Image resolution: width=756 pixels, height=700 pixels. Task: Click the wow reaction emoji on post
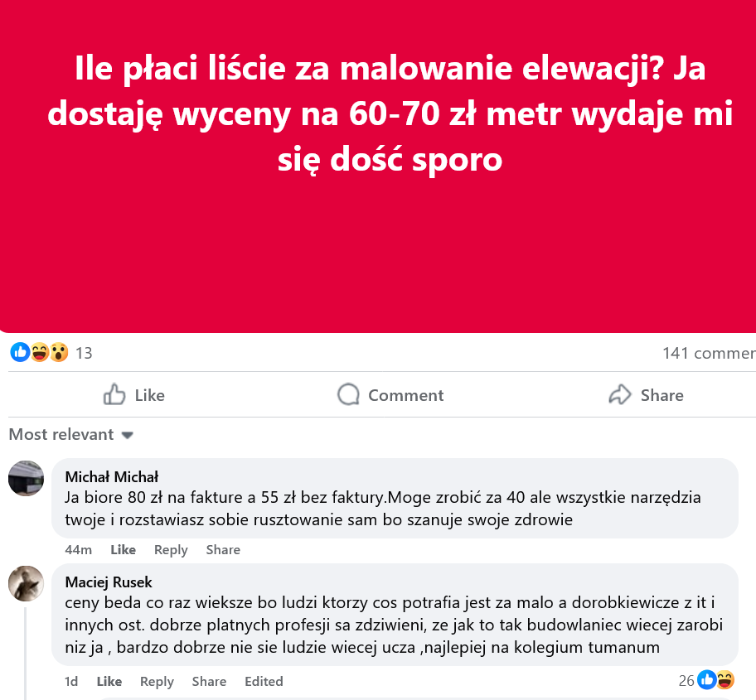[58, 353]
